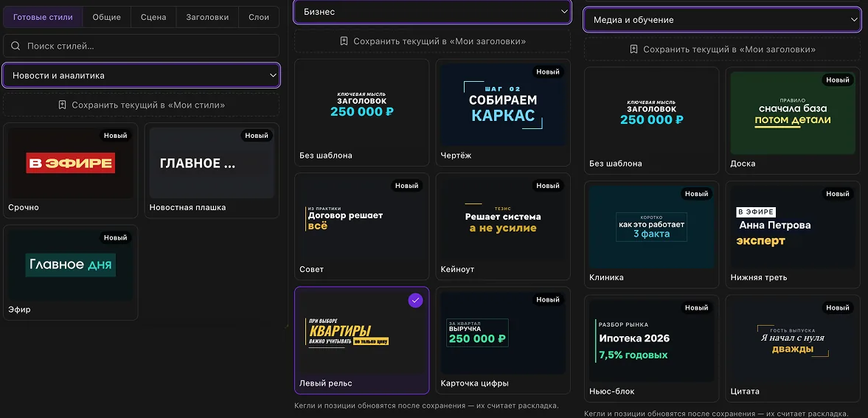Click the Новый badge on Цитата card

(x=838, y=308)
